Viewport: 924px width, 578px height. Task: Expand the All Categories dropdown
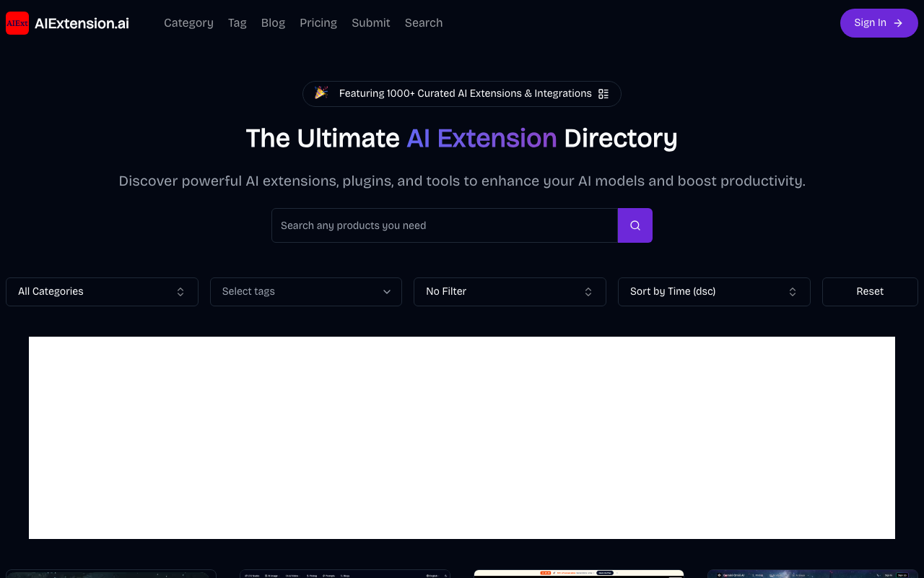[x=102, y=292]
